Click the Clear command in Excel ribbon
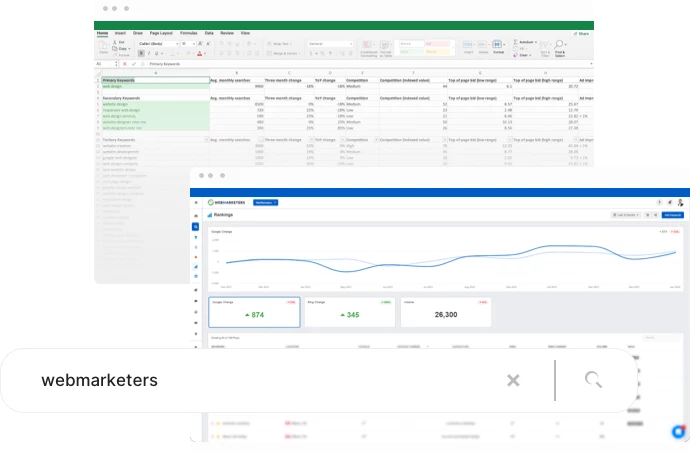This screenshot has width=690, height=451. click(523, 55)
